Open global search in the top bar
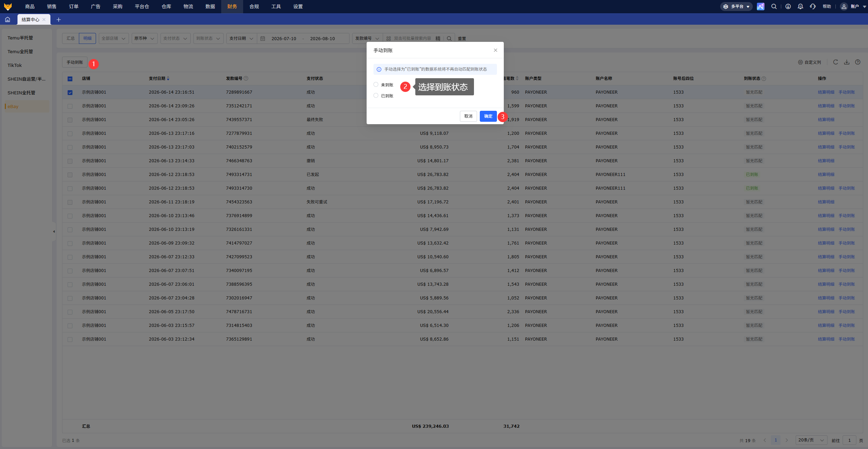This screenshot has height=449, width=868. tap(774, 7)
